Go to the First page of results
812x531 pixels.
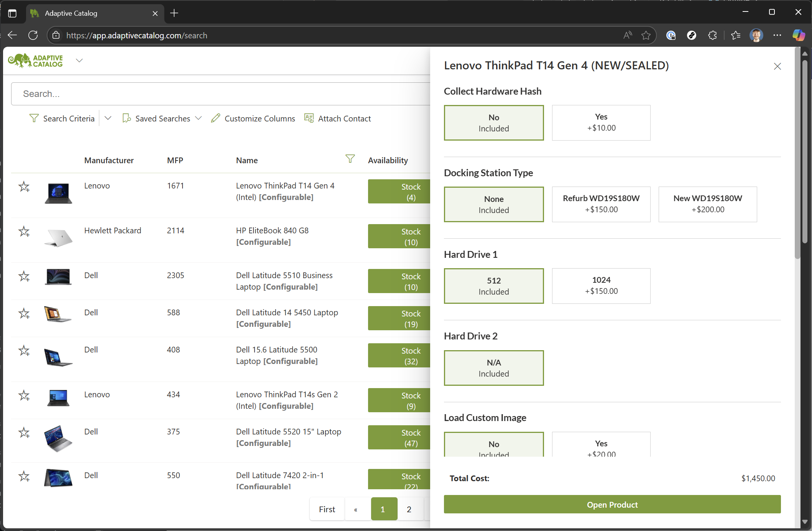327,509
